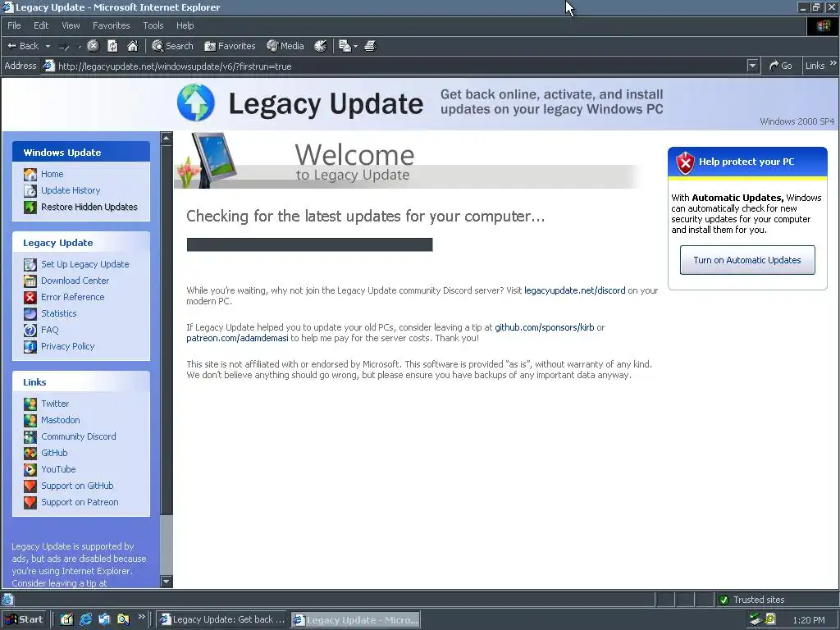
Task: Open the Community Discord link
Action: [78, 436]
